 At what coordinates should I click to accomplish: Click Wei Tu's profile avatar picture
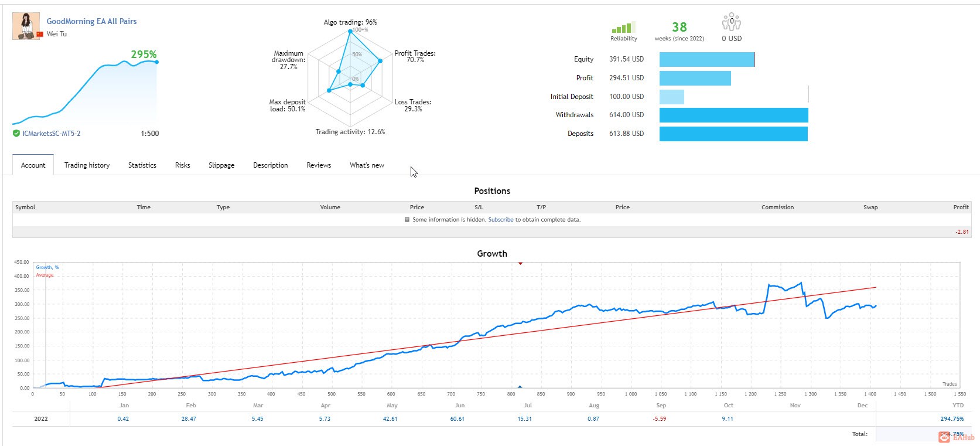[26, 26]
